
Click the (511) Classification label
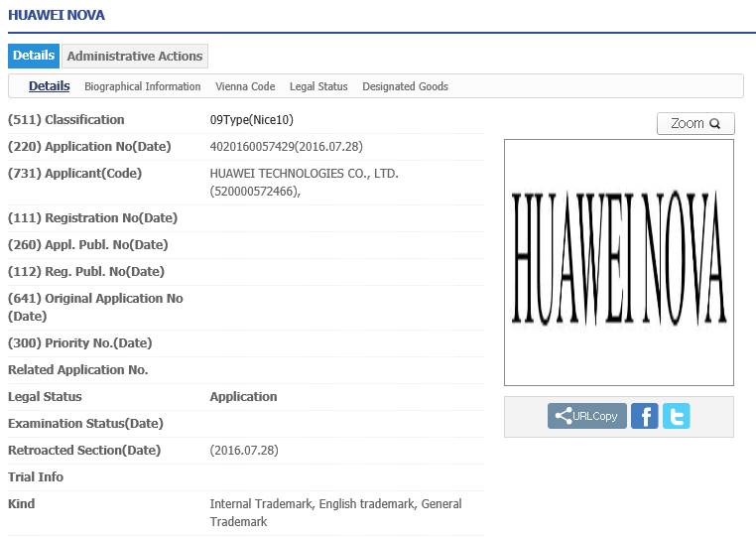(66, 120)
